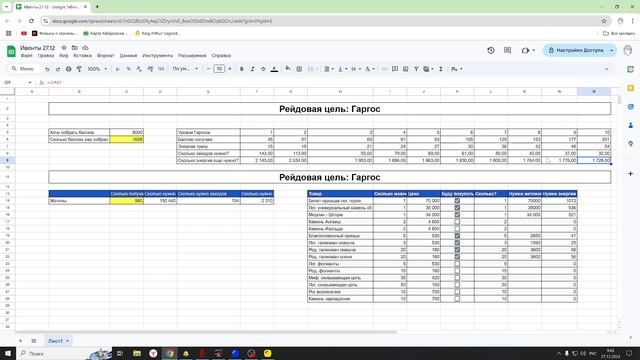Open the Формат menu
The image size is (640, 360).
(106, 56)
